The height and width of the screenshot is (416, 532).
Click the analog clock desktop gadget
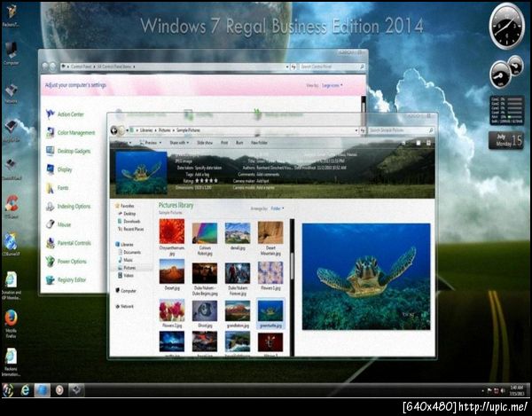(x=507, y=26)
